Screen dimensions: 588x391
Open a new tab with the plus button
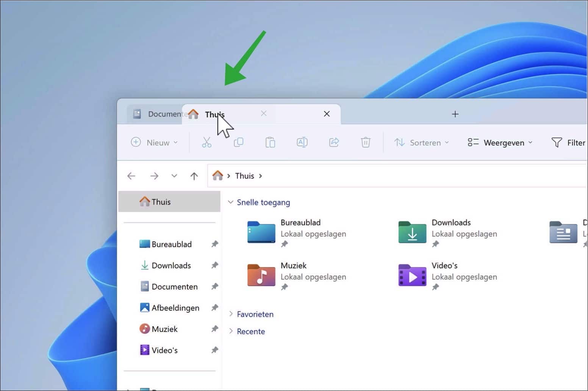(x=455, y=114)
